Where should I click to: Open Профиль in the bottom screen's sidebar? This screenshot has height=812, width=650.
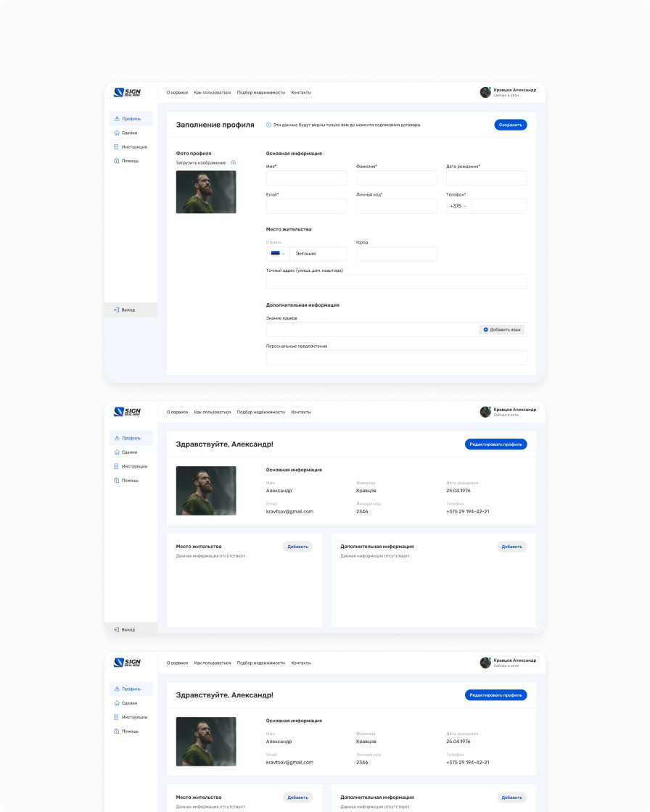(x=131, y=689)
